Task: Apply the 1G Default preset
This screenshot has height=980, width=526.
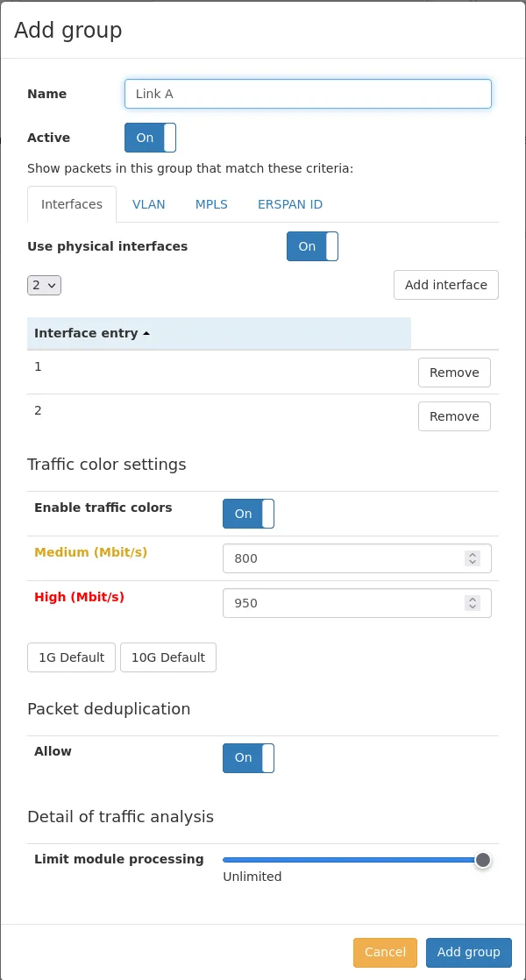Action: tap(71, 657)
